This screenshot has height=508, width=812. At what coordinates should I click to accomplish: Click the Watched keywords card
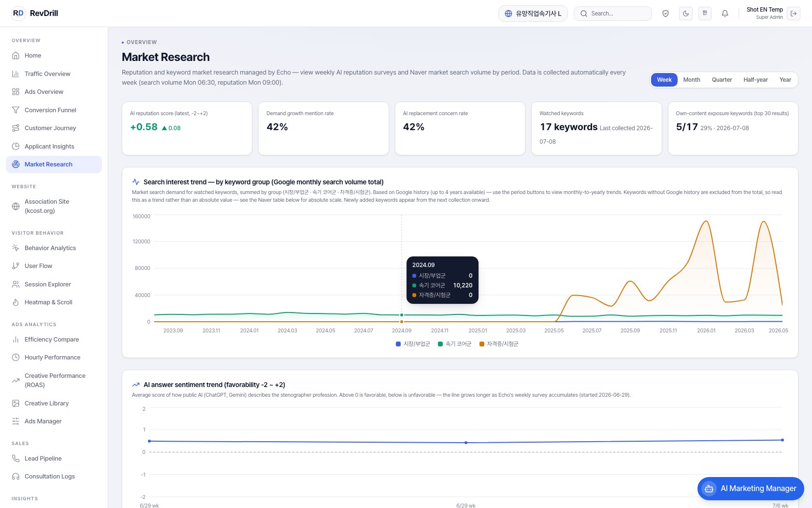[x=596, y=128]
